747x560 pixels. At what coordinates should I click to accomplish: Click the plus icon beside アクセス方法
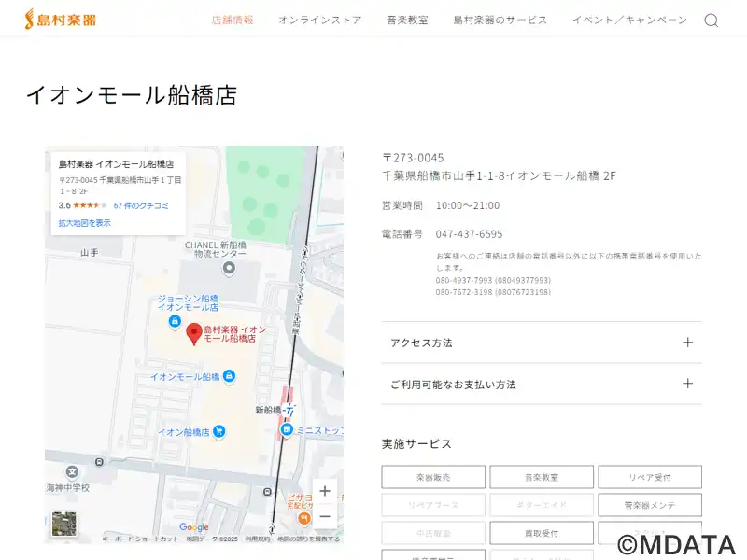tap(687, 343)
